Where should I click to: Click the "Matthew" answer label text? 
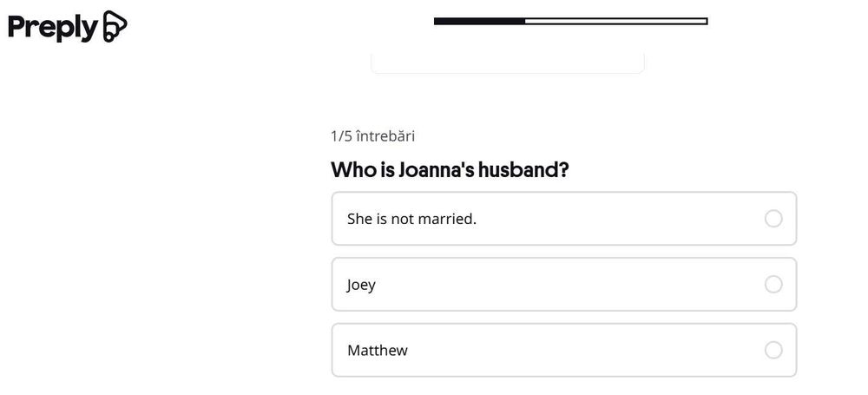[x=378, y=351]
